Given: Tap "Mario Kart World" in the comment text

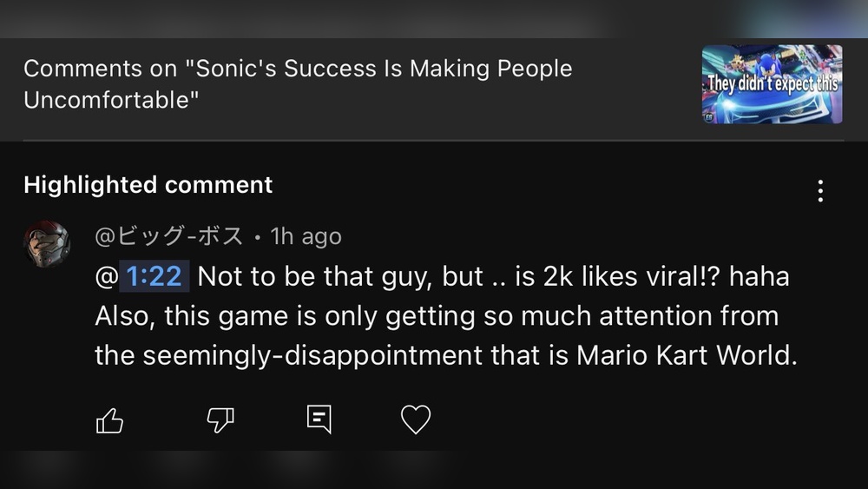Looking at the screenshot, I should [x=685, y=357].
